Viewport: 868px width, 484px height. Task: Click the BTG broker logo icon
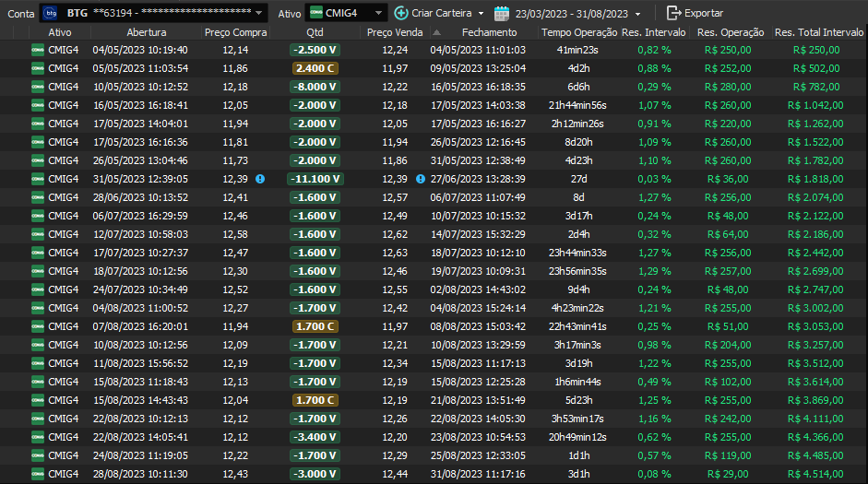click(50, 13)
